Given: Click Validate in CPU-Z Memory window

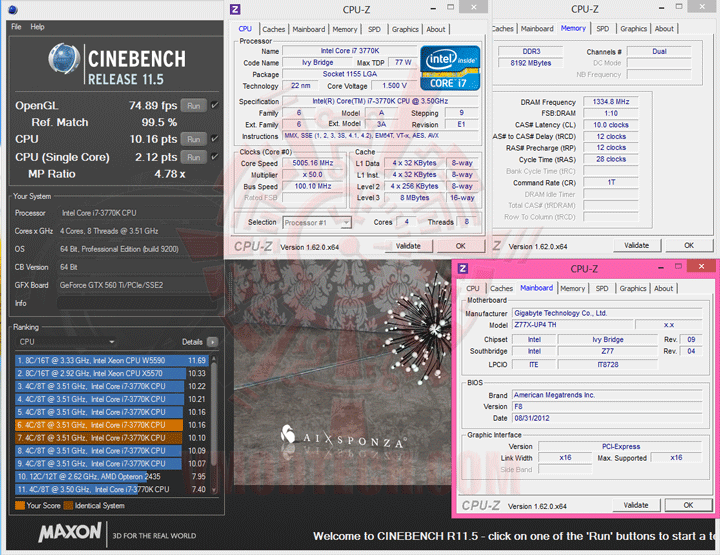Looking at the screenshot, I should (x=636, y=246).
